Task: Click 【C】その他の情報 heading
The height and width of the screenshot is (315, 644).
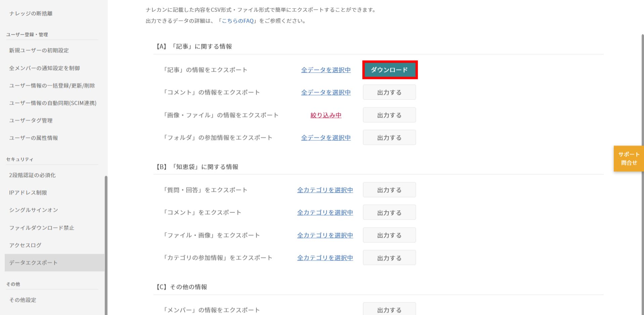Action: 181,287
